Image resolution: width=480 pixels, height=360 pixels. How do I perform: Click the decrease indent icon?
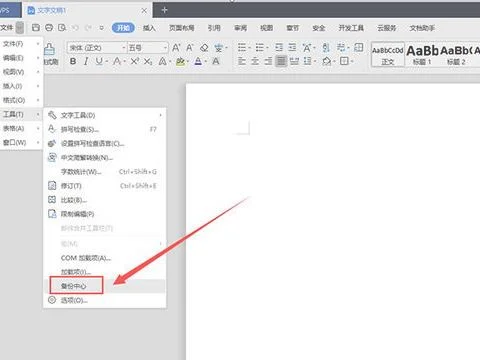[x=279, y=48]
